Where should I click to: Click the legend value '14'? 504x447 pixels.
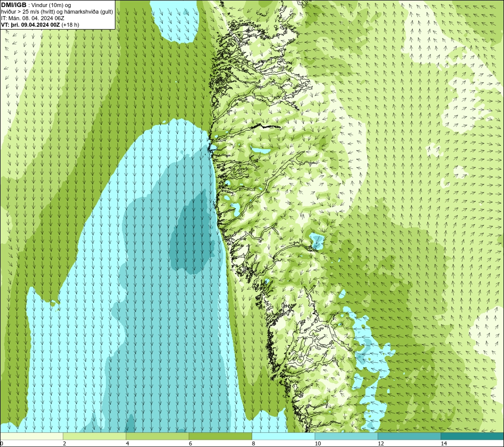click(444, 443)
